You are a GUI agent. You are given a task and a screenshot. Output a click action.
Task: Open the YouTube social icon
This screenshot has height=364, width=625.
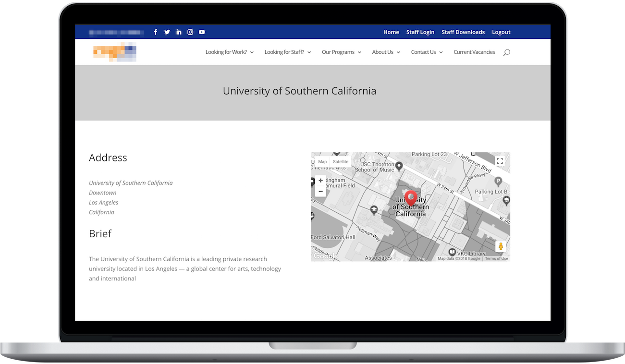202,32
